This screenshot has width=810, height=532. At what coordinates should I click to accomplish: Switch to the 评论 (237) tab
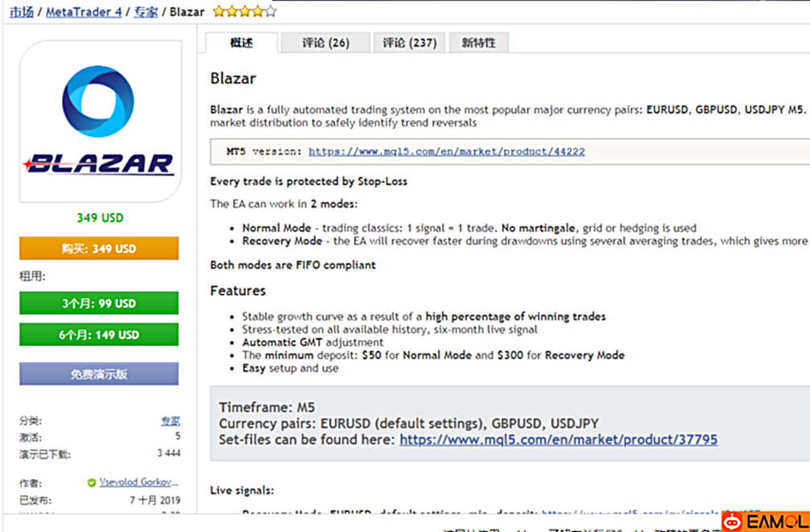click(x=409, y=43)
